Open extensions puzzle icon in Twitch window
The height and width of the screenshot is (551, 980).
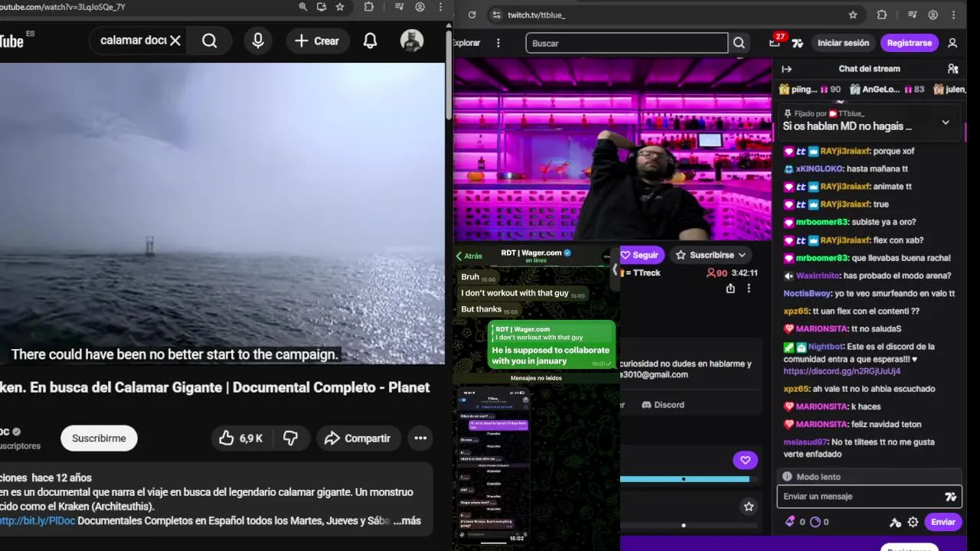[882, 15]
